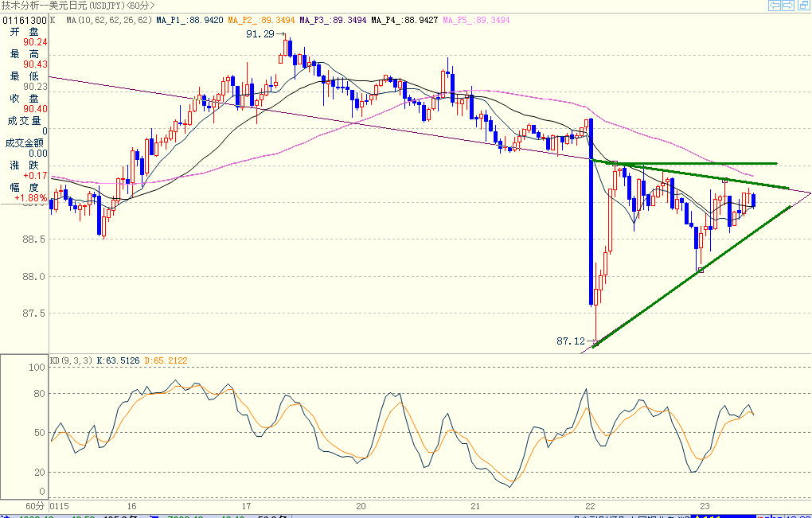Image resolution: width=812 pixels, height=518 pixels.
Task: Click the date label 21 on time axis
Action: (x=475, y=506)
